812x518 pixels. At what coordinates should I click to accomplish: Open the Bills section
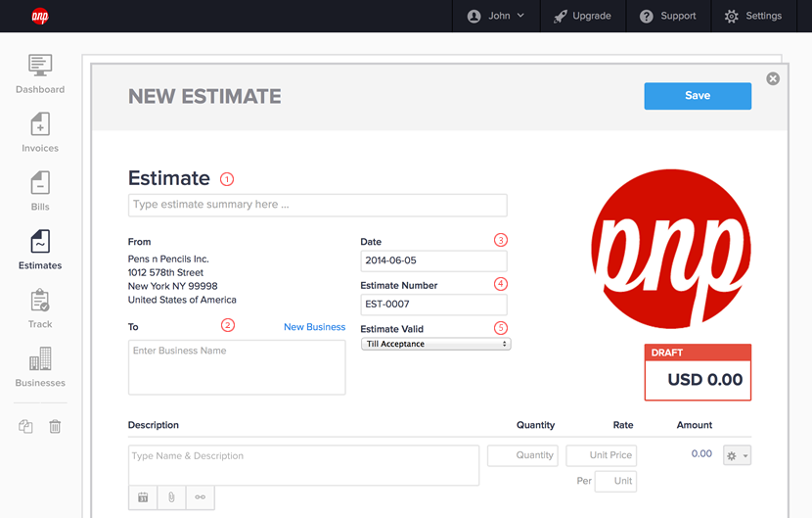click(x=40, y=191)
